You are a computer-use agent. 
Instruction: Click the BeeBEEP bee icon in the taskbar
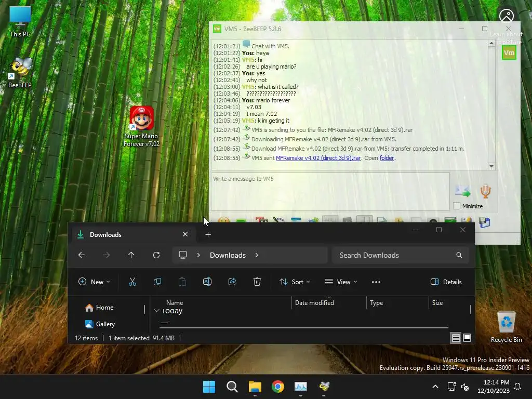324,387
